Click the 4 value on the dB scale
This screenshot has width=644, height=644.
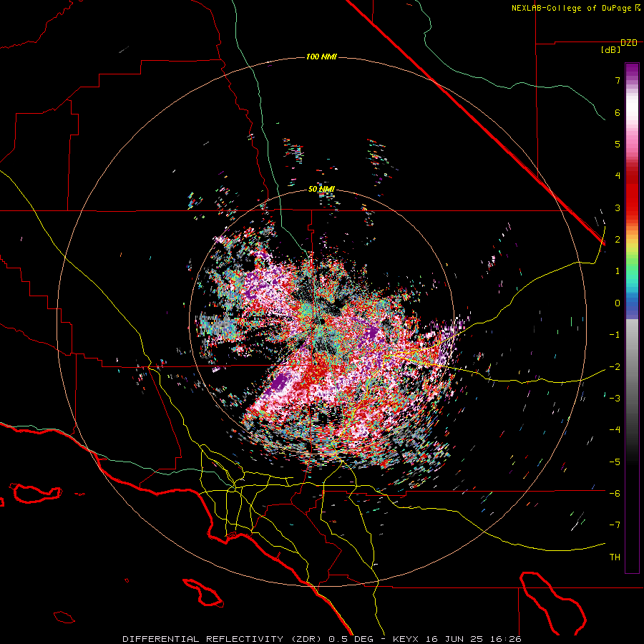pyautogui.click(x=618, y=176)
